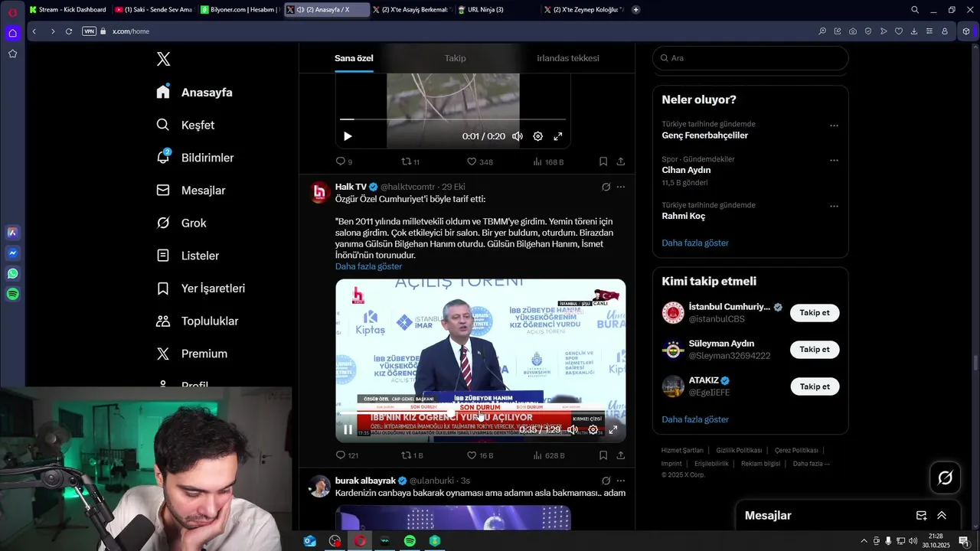Open Topluluklar communities

point(198,321)
